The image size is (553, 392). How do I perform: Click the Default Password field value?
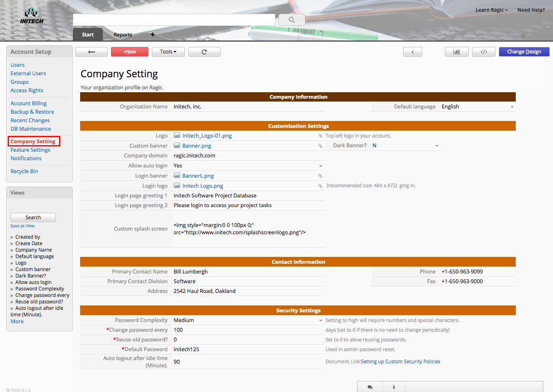coord(248,350)
